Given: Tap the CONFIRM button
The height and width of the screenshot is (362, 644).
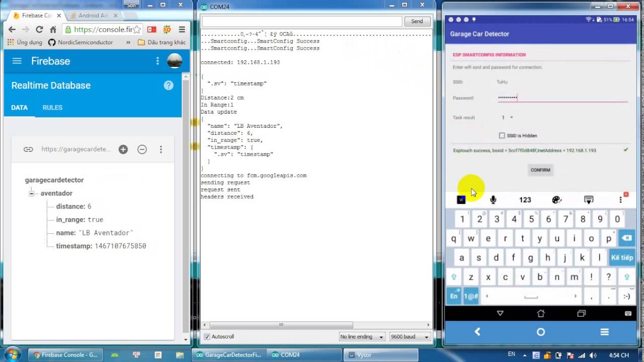Looking at the screenshot, I should [540, 170].
